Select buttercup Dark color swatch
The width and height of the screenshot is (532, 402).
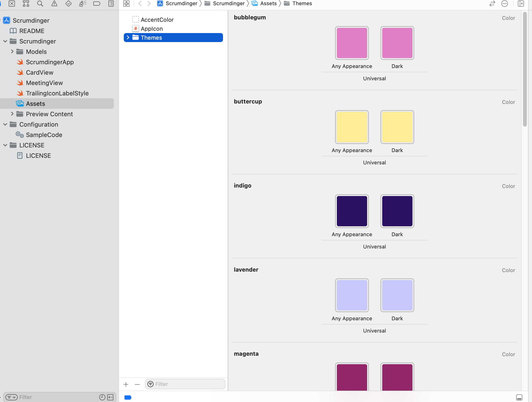[x=397, y=127]
